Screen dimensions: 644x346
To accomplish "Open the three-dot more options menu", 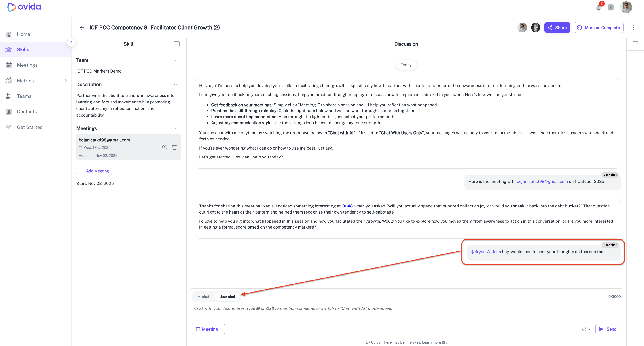I will (x=633, y=28).
